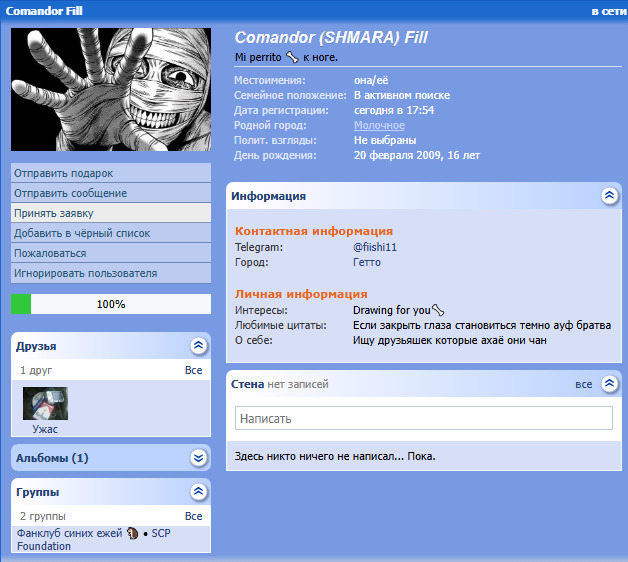
Task: Click the О себе description text
Action: (x=449, y=340)
